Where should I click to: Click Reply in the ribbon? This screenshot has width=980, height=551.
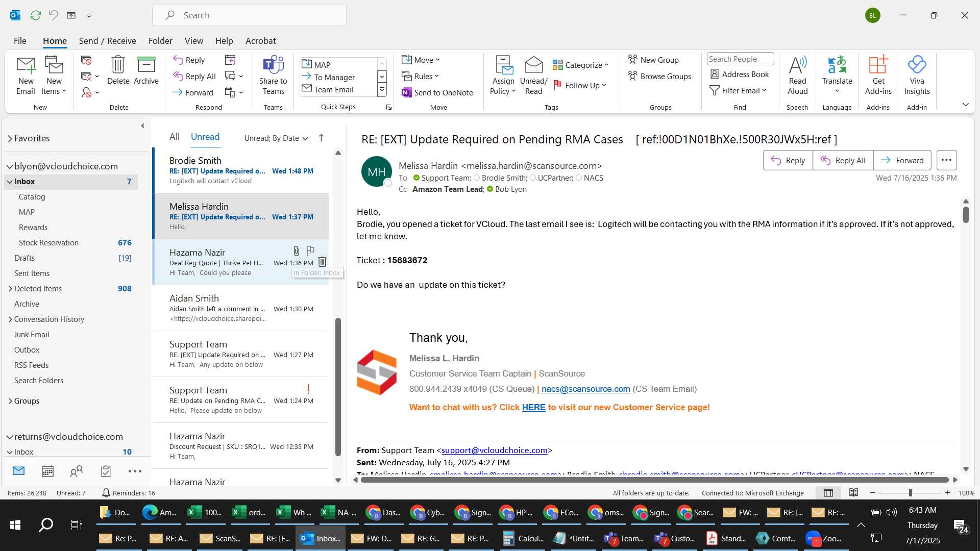click(x=188, y=60)
